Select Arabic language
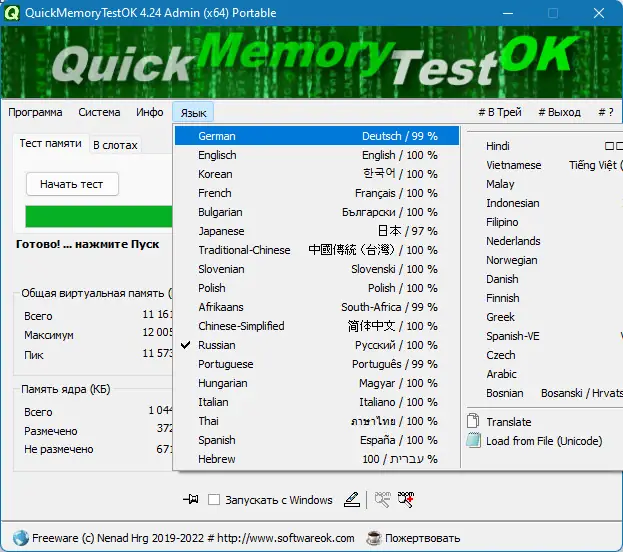Viewport: 623px width, 552px height. click(x=544, y=374)
